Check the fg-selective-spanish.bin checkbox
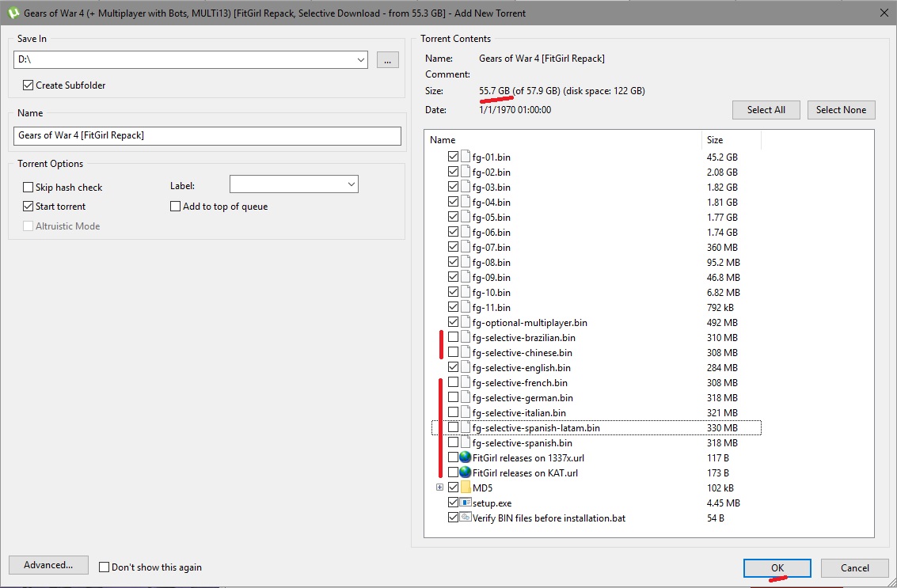Screen dimensions: 897x588 coord(453,442)
